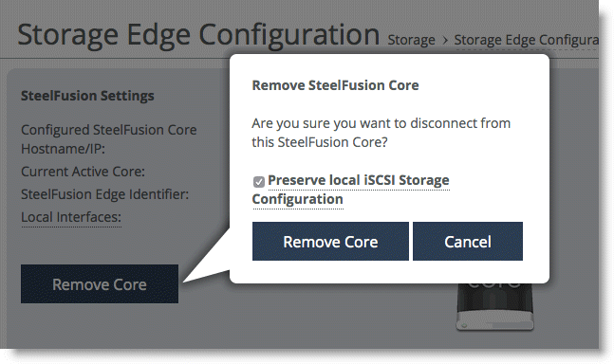Click the Current Active Core label
Screen dimensions: 614x364
tap(83, 172)
